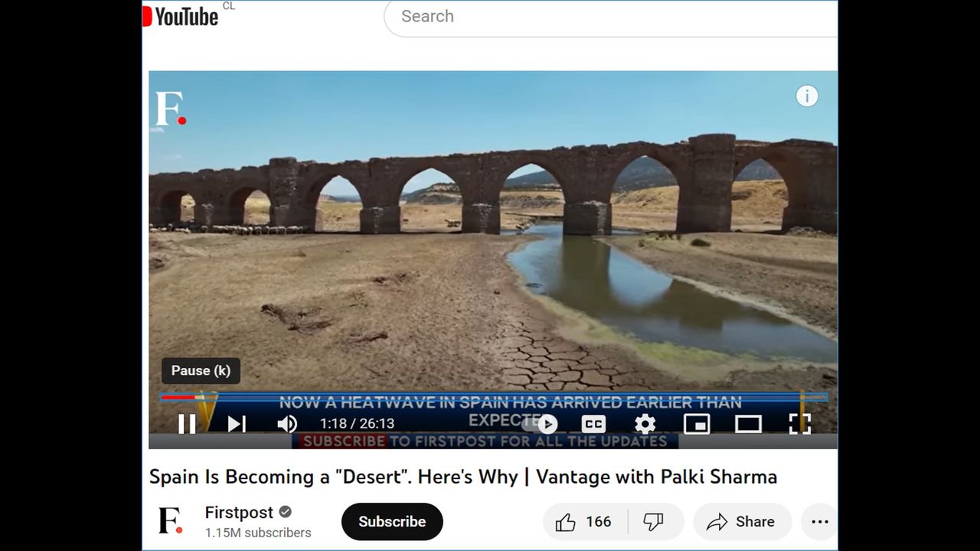Screen dimensions: 980x551
Task: Turn on closed captions
Action: click(593, 424)
